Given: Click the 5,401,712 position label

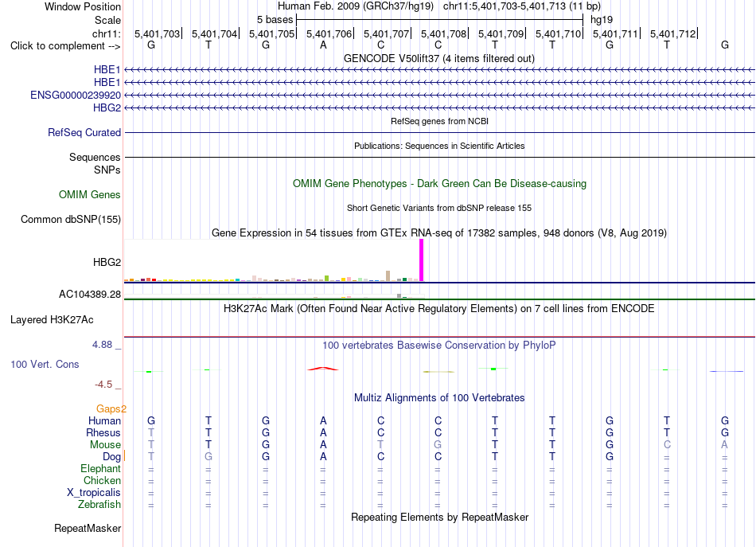Looking at the screenshot, I should (x=673, y=33).
